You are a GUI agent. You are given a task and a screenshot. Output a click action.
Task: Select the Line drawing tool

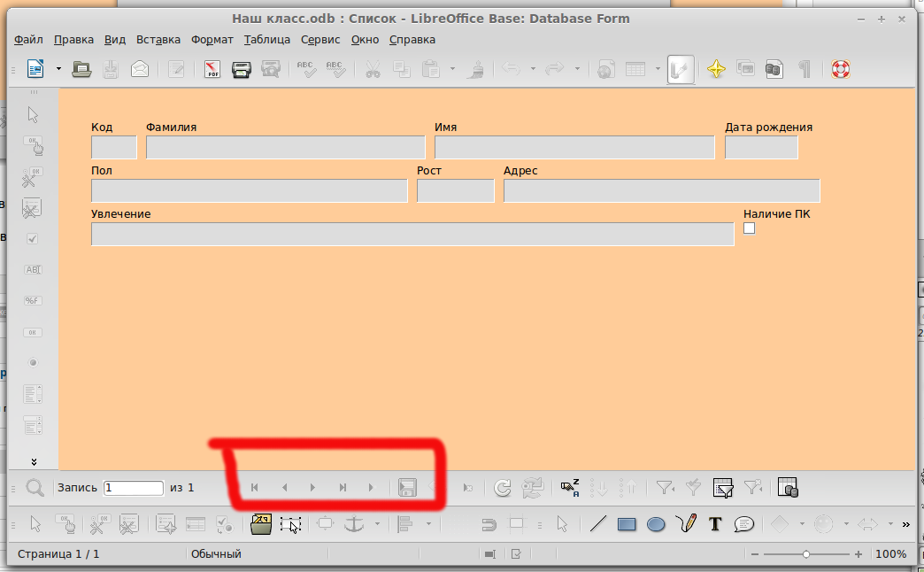pos(597,524)
